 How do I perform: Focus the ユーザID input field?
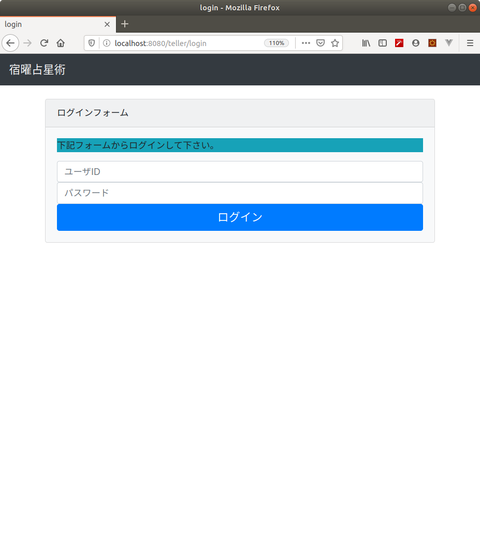[240, 172]
